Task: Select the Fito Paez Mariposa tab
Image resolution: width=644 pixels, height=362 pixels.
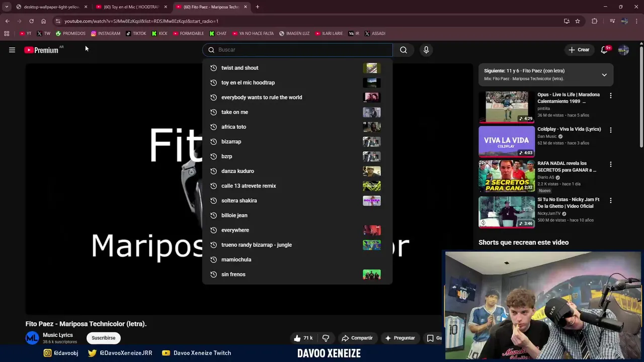Action: pos(211,7)
